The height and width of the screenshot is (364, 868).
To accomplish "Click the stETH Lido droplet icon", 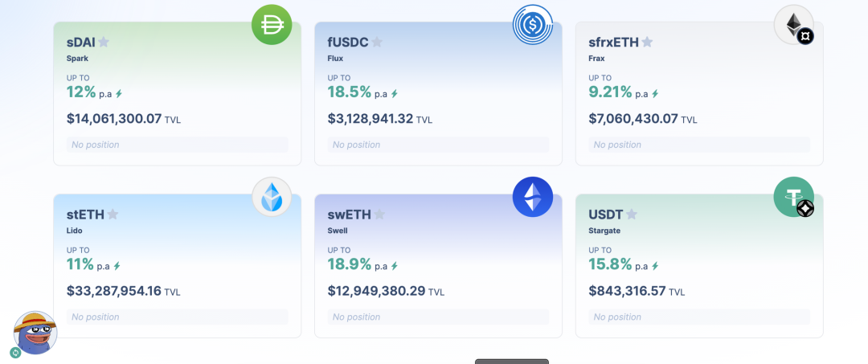I will pyautogui.click(x=272, y=197).
